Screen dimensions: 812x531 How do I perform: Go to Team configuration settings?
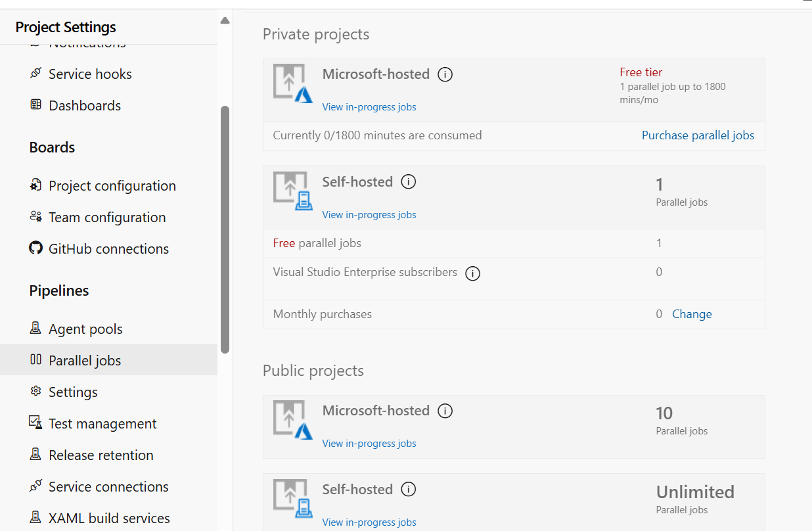coord(107,218)
